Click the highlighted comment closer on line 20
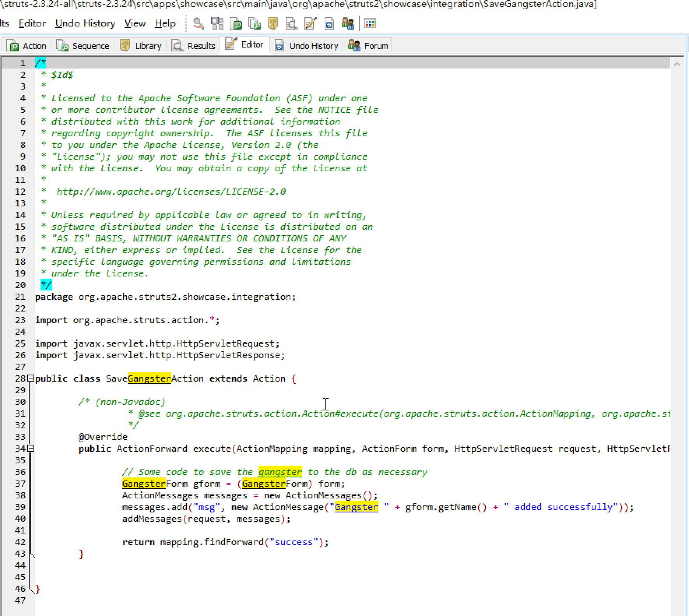 [x=46, y=285]
